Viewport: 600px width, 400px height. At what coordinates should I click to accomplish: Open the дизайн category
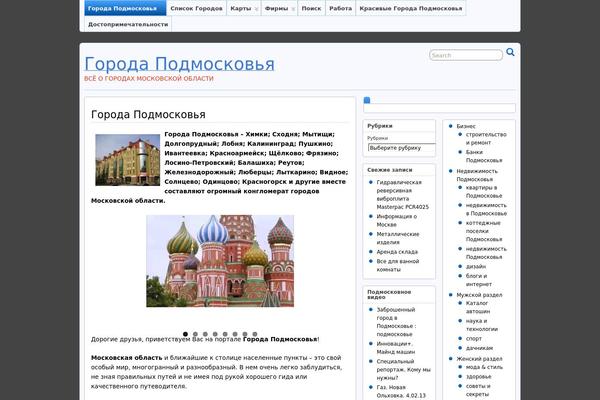pyautogui.click(x=476, y=266)
